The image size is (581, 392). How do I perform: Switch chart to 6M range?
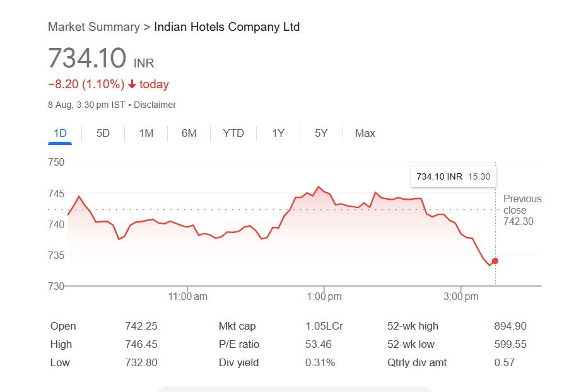point(189,133)
